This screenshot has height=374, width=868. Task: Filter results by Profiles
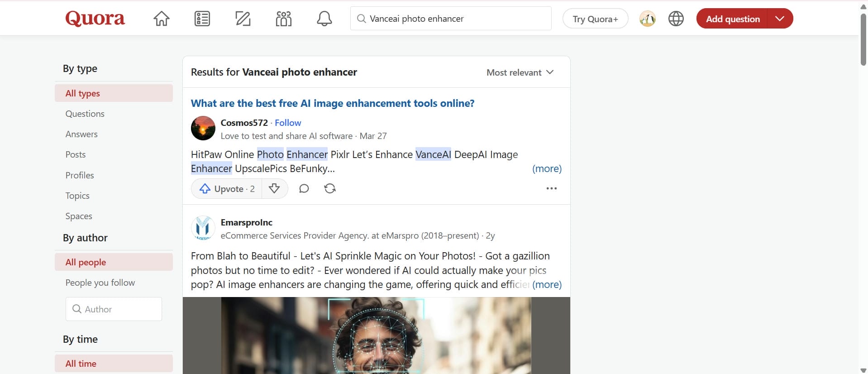click(x=114, y=175)
